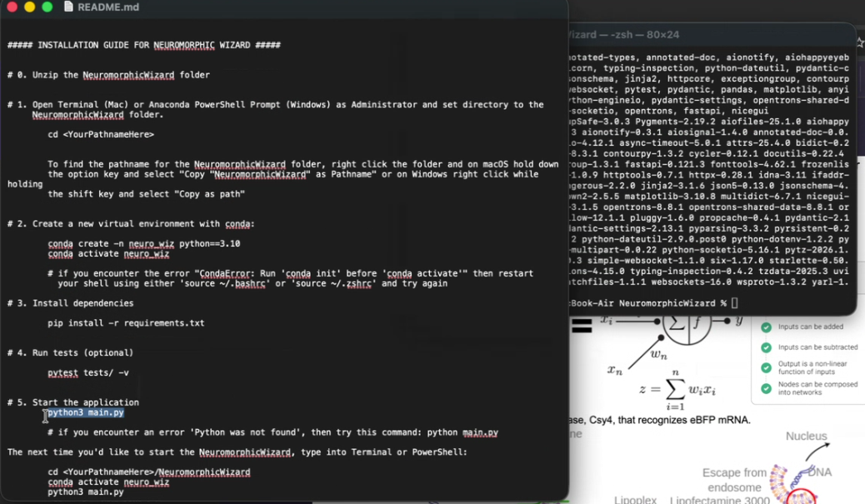Click the Terminal prompt 'NeuromorphicWizard %' line
Viewport: 865px width, 504px height.
coord(653,303)
